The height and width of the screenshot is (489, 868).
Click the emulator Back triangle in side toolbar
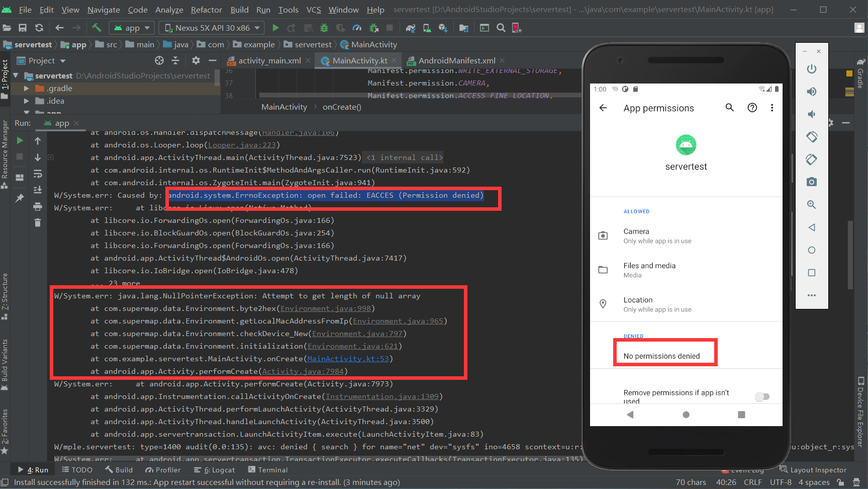pyautogui.click(x=811, y=227)
